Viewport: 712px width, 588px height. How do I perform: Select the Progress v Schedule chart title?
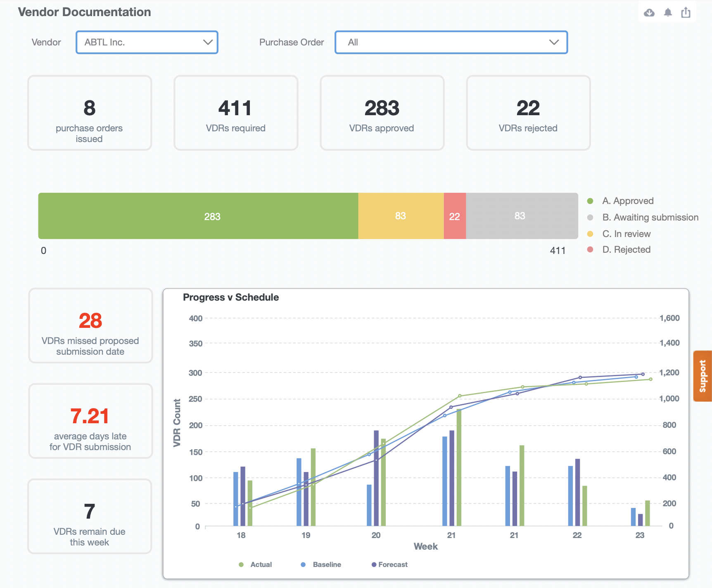(x=231, y=297)
